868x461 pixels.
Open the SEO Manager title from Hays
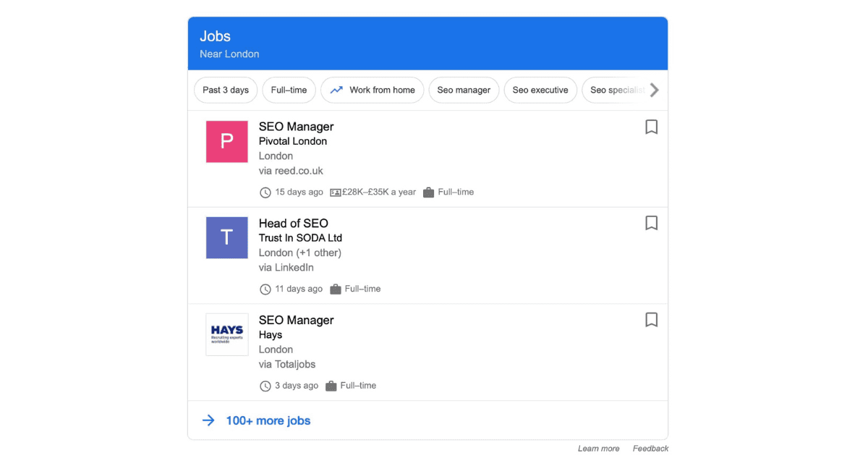tap(297, 320)
